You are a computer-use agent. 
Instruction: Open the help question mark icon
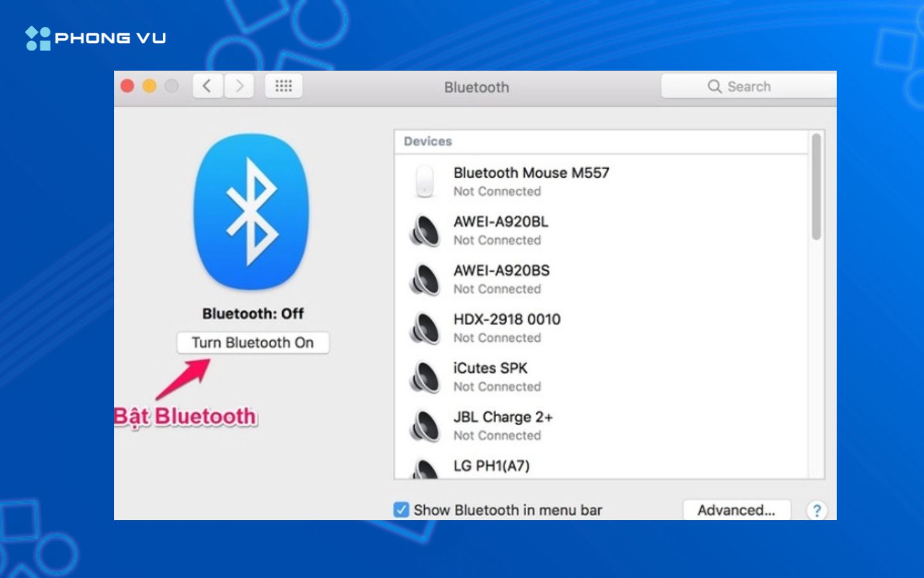point(816,510)
